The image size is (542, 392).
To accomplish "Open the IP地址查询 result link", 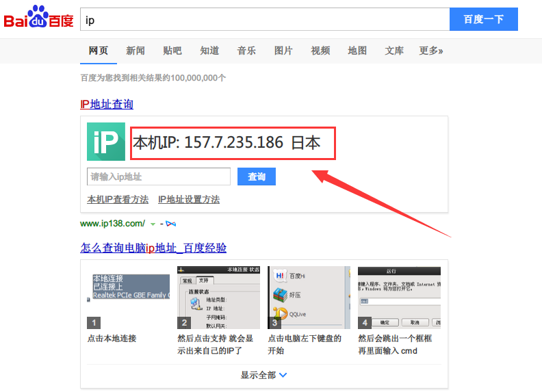I will [x=107, y=104].
